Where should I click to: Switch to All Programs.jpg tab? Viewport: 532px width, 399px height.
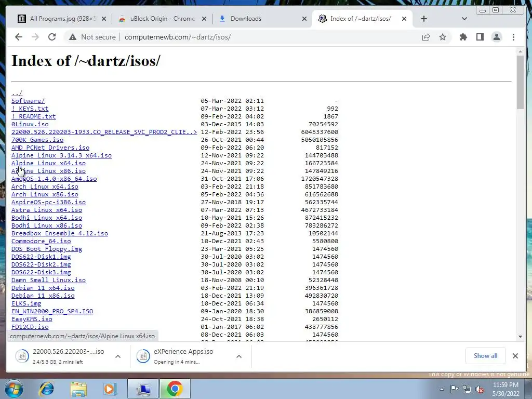click(62, 19)
